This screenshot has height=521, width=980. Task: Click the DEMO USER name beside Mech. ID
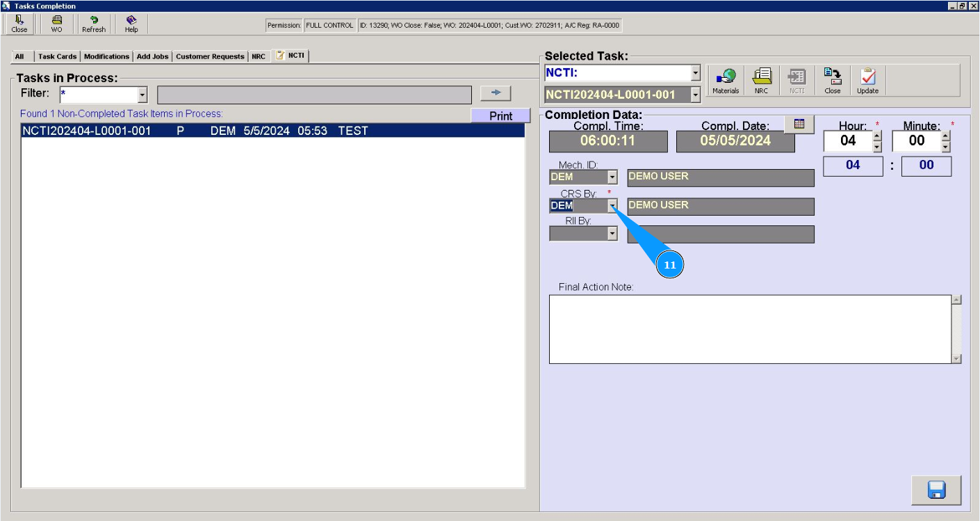pyautogui.click(x=721, y=177)
